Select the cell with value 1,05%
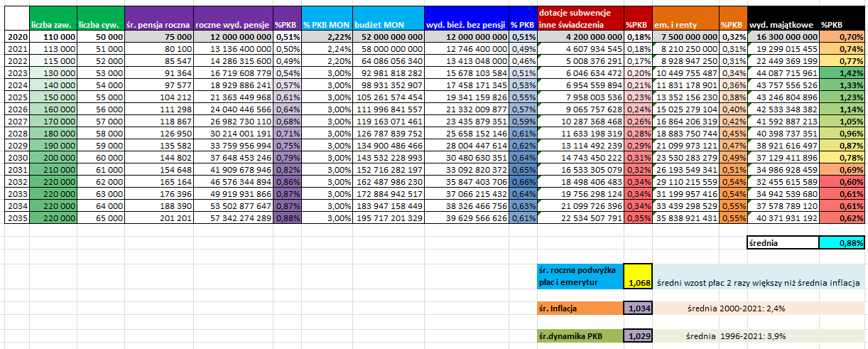868x349 pixels. pyautogui.click(x=842, y=122)
